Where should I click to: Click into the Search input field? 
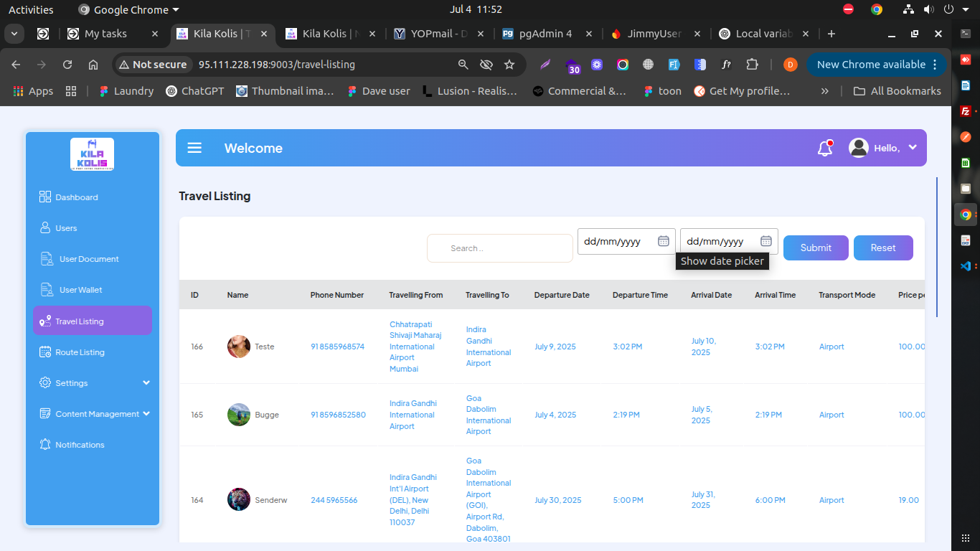[500, 248]
